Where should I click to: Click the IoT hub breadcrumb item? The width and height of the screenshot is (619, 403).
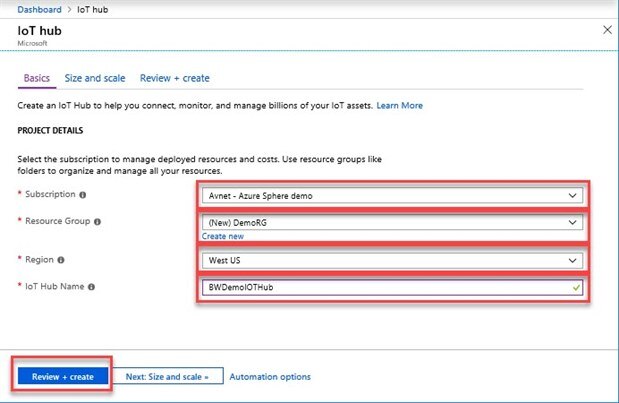click(x=92, y=9)
